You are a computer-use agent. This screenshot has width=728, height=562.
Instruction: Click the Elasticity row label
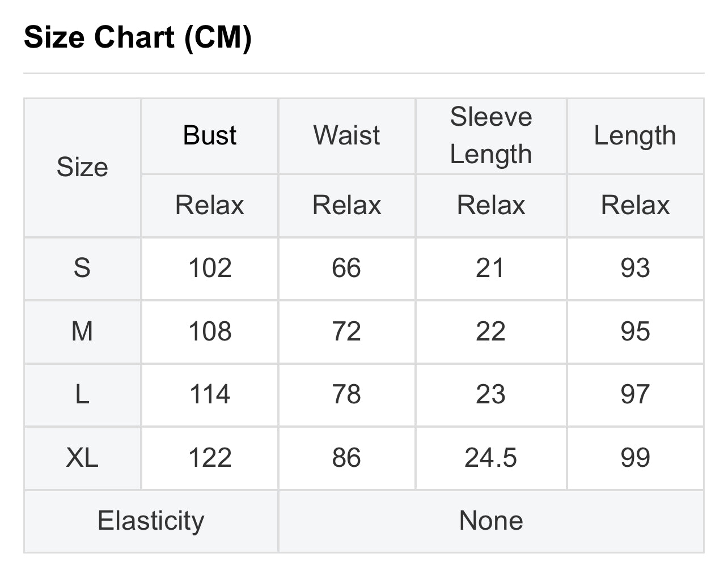151,521
